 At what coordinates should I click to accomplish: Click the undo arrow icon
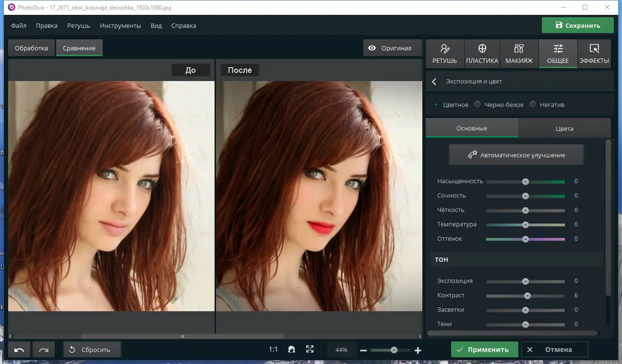point(19,350)
